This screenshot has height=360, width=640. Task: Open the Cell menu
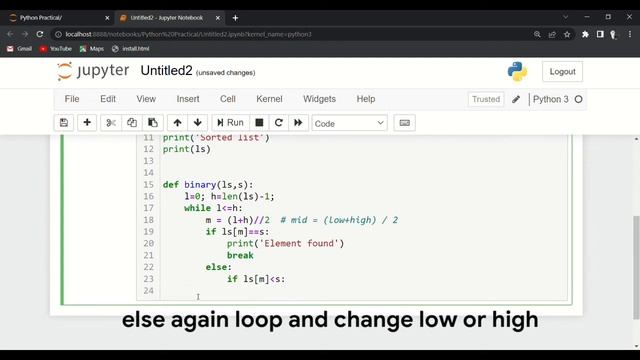coord(228,99)
